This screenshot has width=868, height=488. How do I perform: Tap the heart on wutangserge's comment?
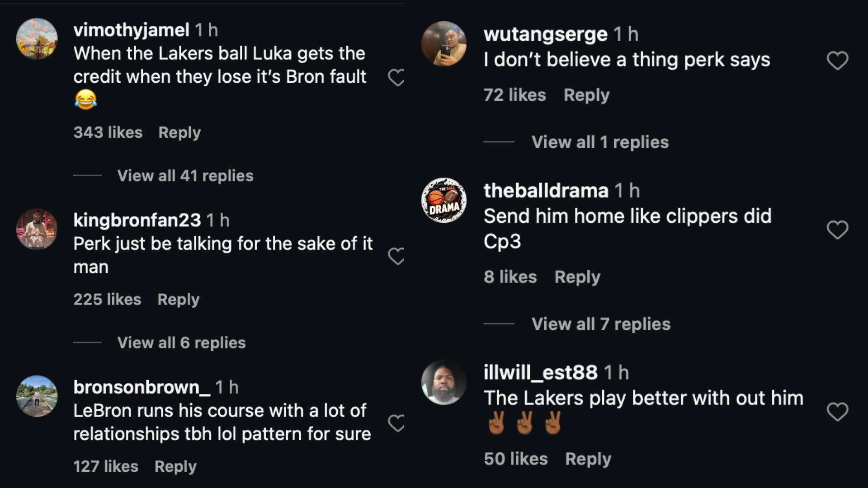click(837, 61)
